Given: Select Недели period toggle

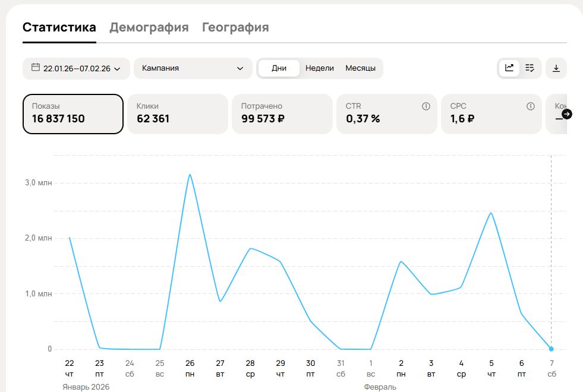Looking at the screenshot, I should coord(320,68).
